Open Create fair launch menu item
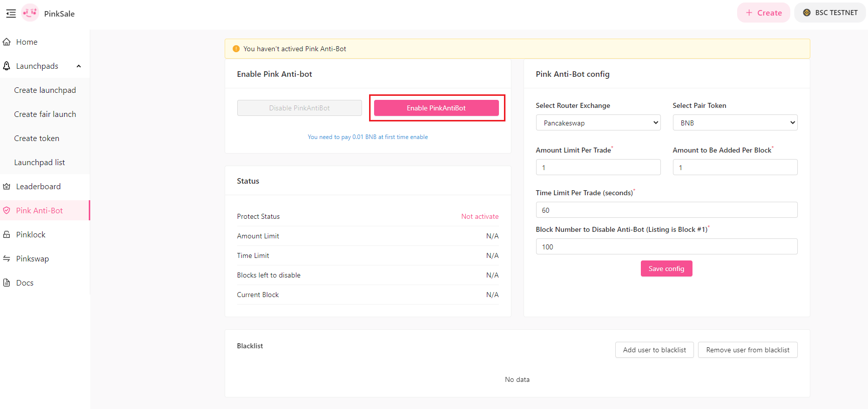 (45, 114)
